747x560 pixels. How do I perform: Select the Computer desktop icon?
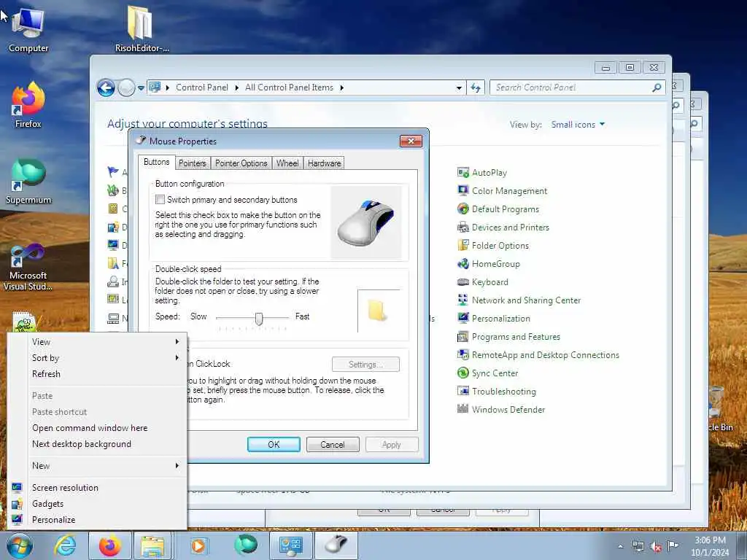pyautogui.click(x=28, y=29)
